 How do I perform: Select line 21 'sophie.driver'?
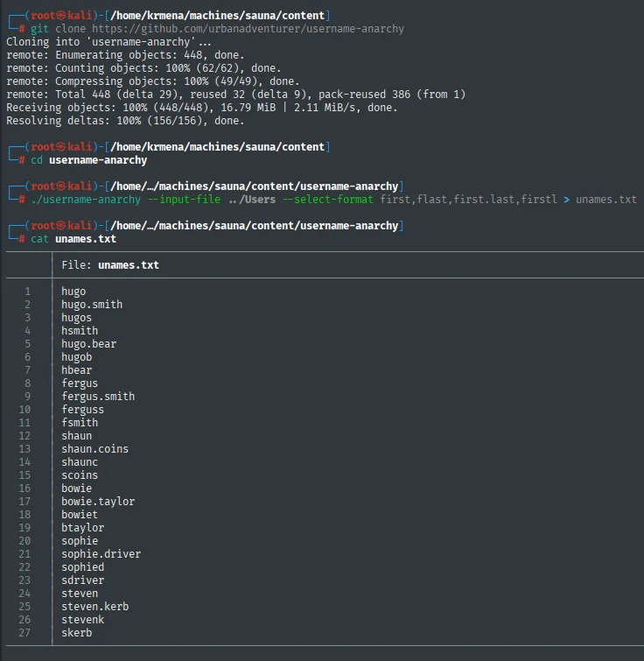pyautogui.click(x=101, y=554)
